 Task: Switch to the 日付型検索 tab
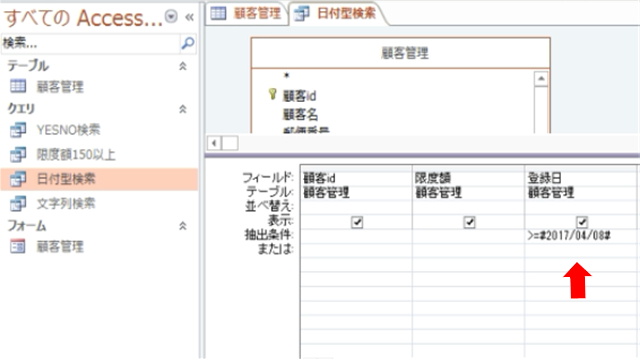[338, 13]
